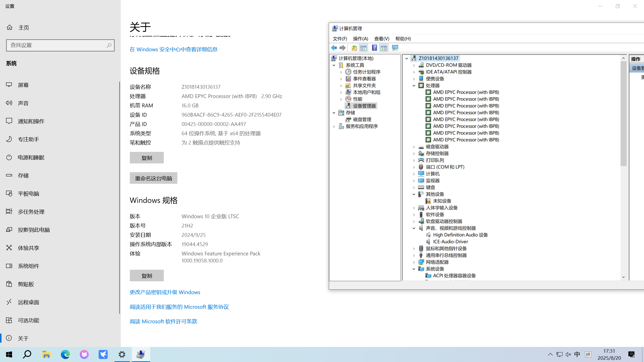The width and height of the screenshot is (644, 362).
Task: Open the 操作(A) menu
Action: point(360,39)
